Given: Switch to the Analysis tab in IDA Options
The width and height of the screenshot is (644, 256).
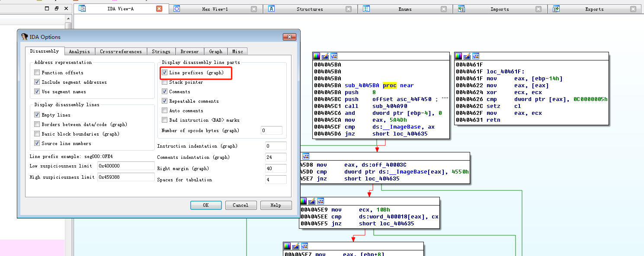Looking at the screenshot, I should pos(80,51).
